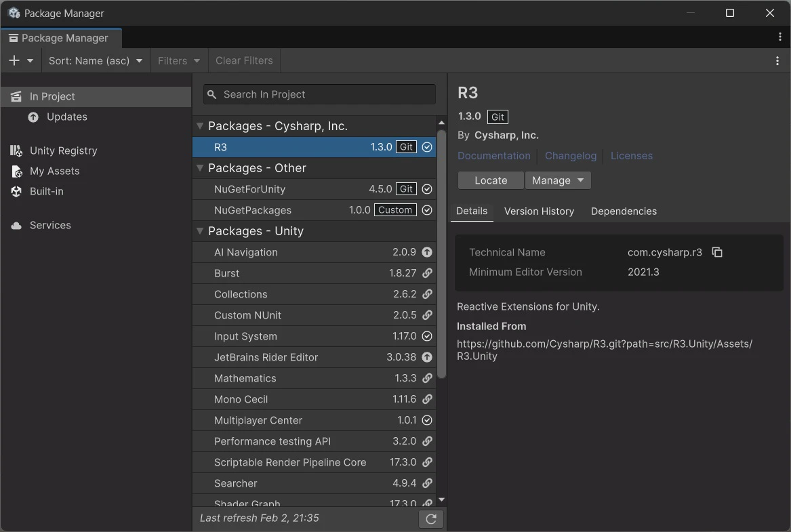Collapse the Packages - Cysharp, Inc. group

[x=200, y=126]
